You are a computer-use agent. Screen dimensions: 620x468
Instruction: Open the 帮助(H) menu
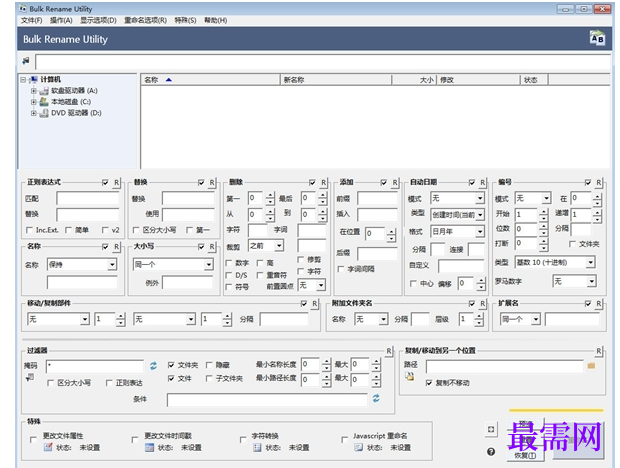point(215,20)
